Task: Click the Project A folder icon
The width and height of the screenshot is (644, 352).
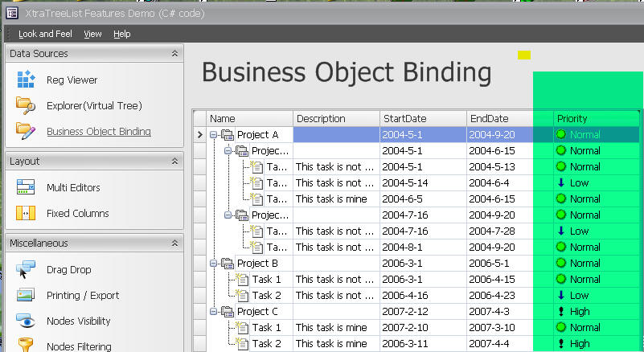Action: (x=228, y=135)
